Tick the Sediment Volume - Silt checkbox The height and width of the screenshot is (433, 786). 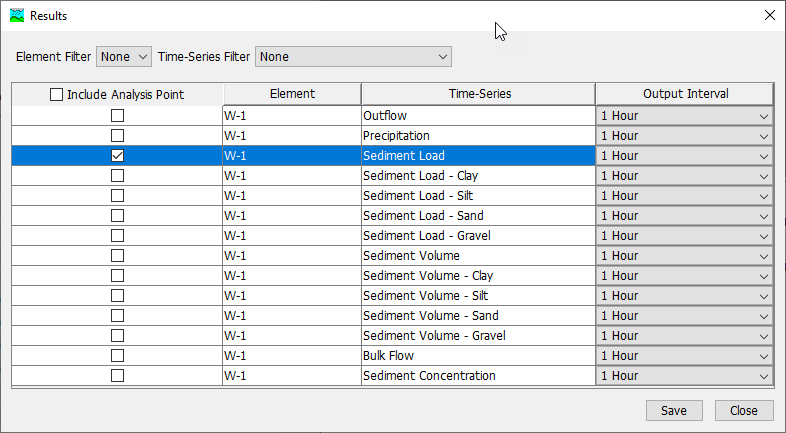pyautogui.click(x=117, y=296)
